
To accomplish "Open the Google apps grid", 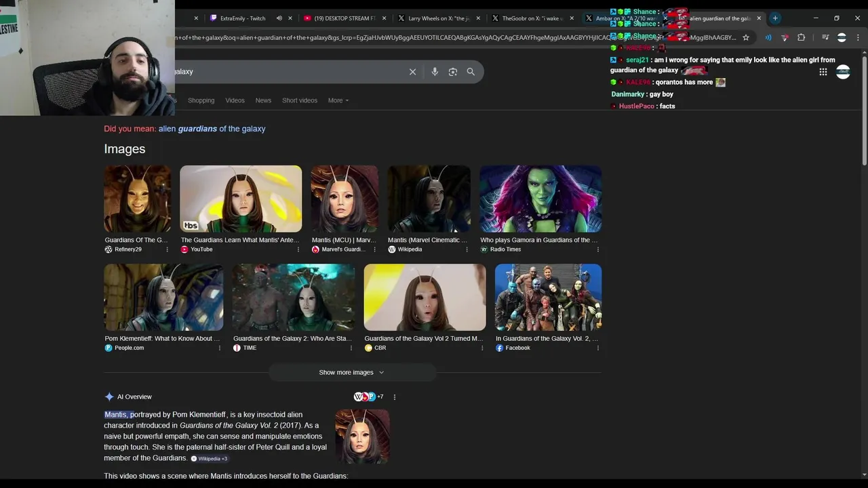I will (x=823, y=72).
